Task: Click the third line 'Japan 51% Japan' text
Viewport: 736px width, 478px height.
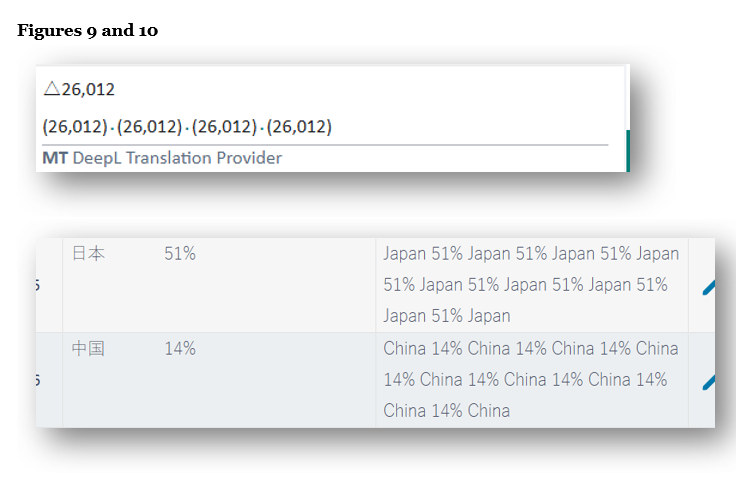Action: pos(446,316)
